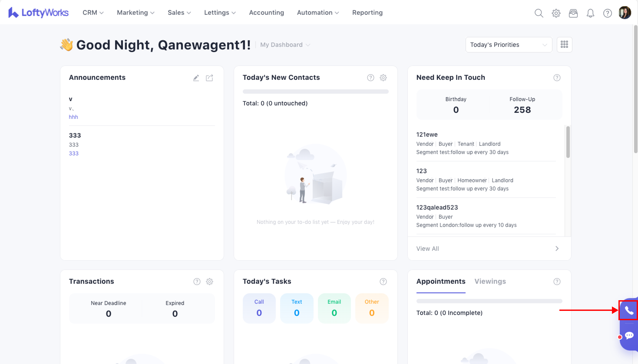Open the user profile avatar

coord(625,13)
